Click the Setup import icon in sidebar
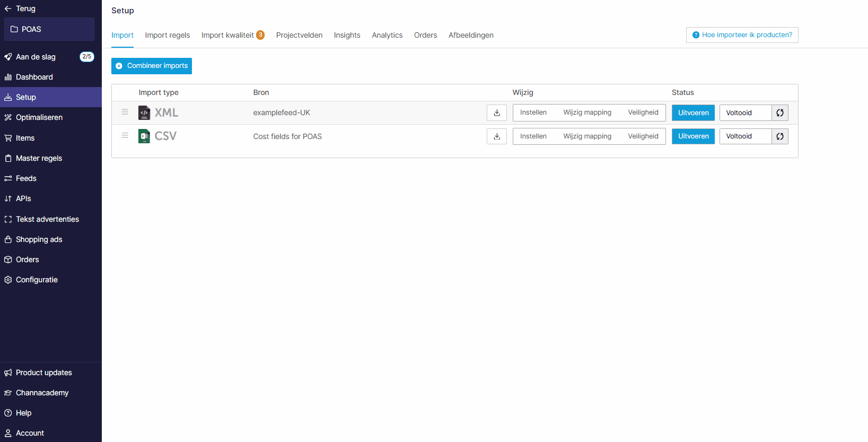 tap(8, 97)
